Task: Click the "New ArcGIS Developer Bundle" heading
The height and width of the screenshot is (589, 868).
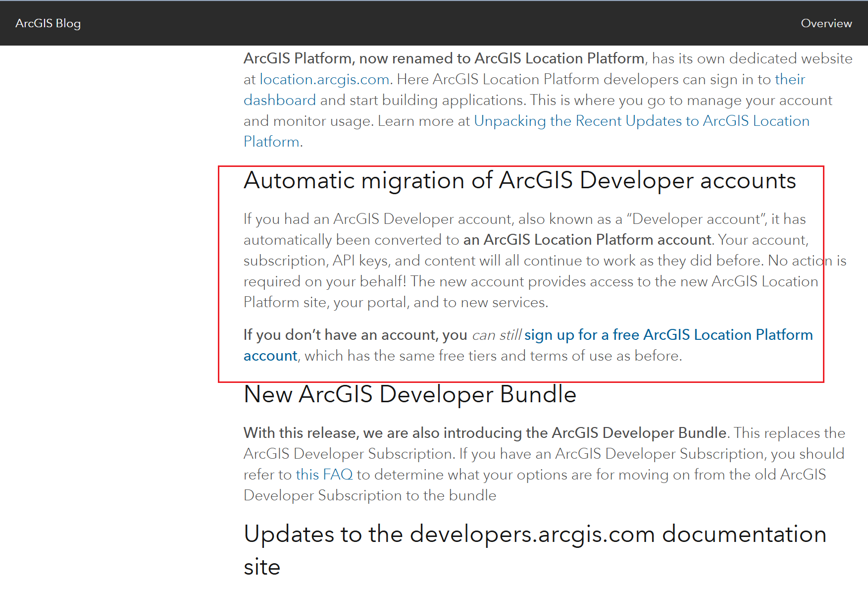Action: [x=410, y=394]
